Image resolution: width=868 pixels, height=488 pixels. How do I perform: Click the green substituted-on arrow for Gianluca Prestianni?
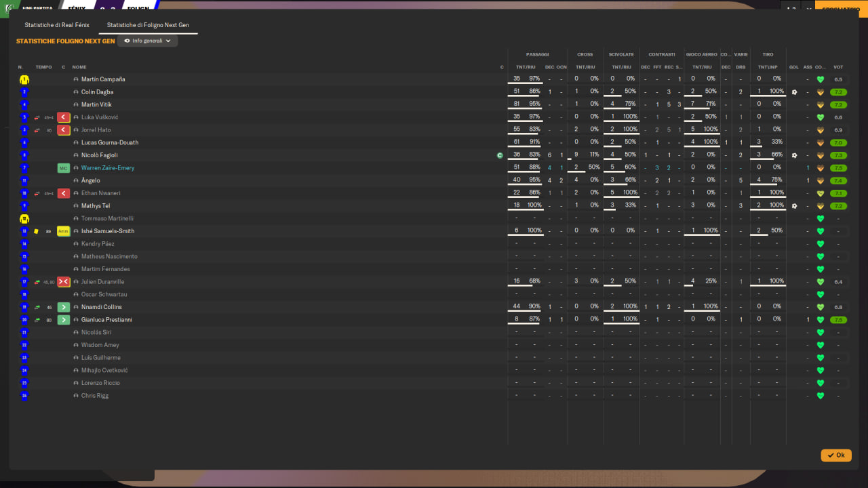pos(64,320)
